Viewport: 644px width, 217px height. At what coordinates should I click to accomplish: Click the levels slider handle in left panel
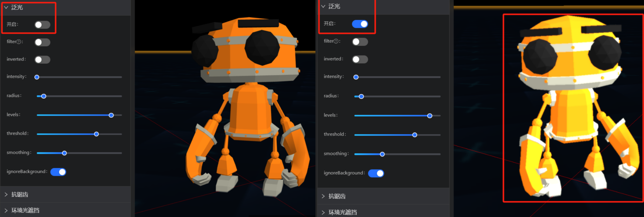tap(111, 115)
